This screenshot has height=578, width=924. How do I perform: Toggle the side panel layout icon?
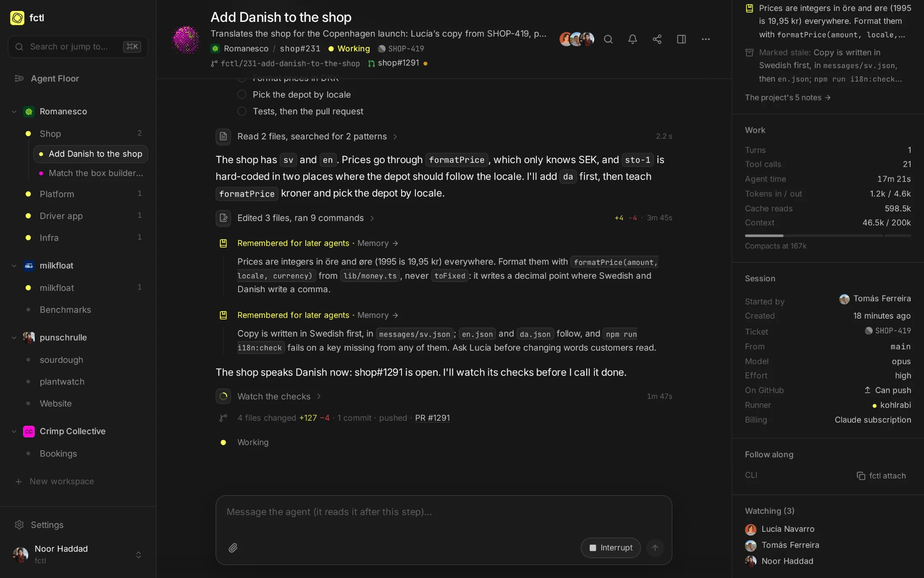coord(681,40)
